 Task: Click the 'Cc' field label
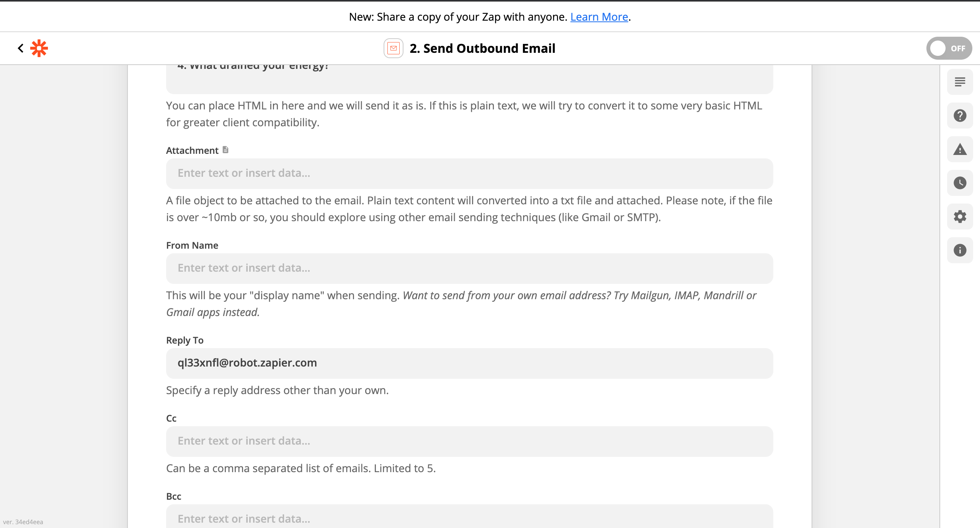click(x=171, y=418)
